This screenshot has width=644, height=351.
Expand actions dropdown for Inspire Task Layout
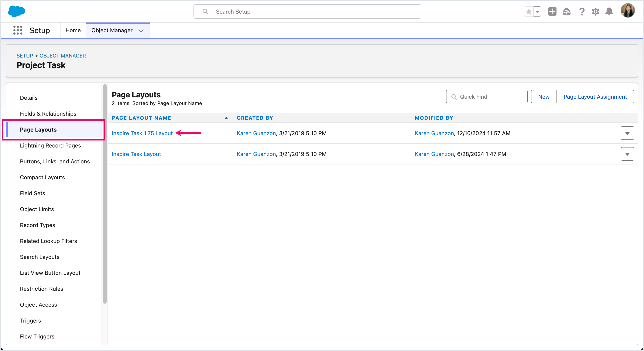click(627, 154)
